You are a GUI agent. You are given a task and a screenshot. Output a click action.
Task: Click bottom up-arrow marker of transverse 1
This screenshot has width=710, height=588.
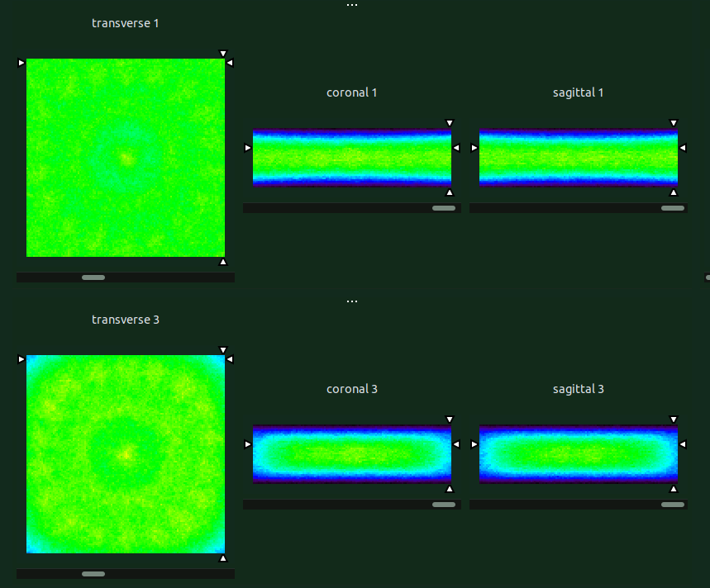(223, 262)
